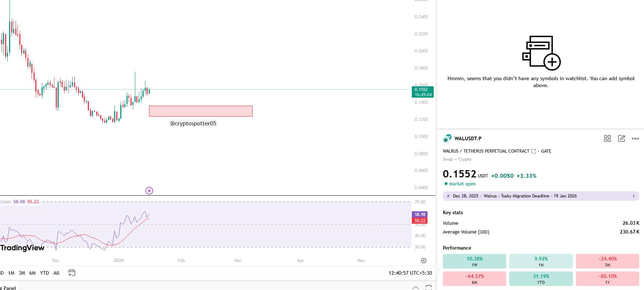The height and width of the screenshot is (290, 644).
Task: Click the Feb label on time axis
Action: [x=181, y=260]
